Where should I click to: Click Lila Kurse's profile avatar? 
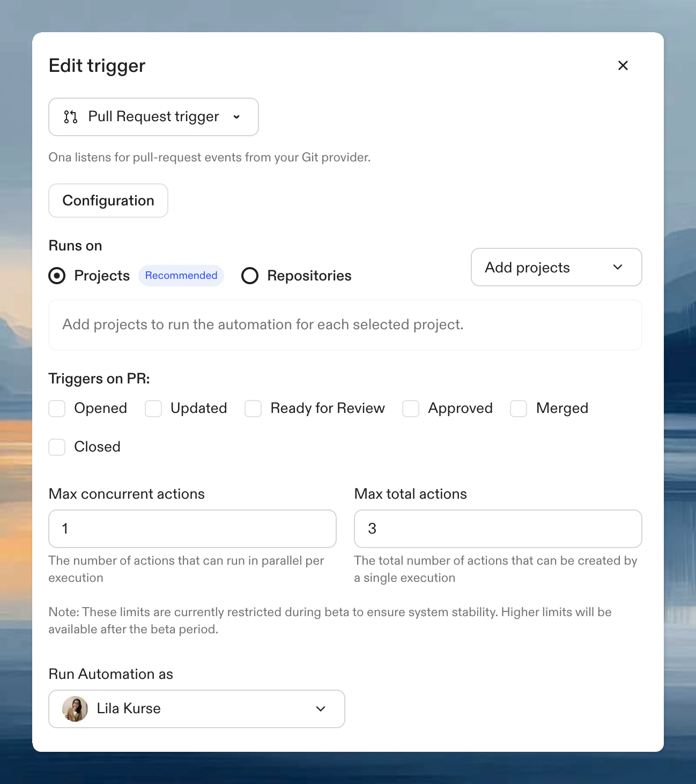[x=75, y=708]
